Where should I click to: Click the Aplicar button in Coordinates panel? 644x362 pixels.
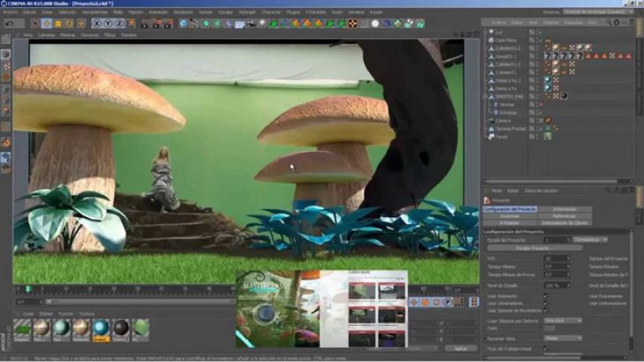(x=461, y=349)
